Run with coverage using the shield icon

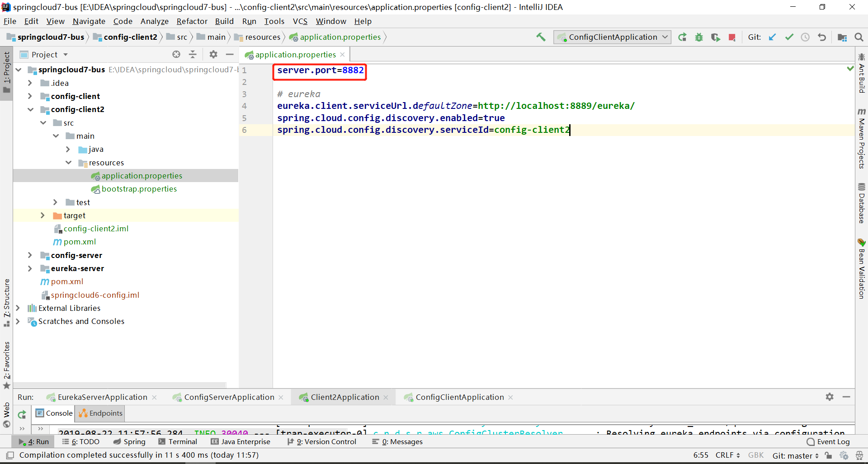coord(715,37)
